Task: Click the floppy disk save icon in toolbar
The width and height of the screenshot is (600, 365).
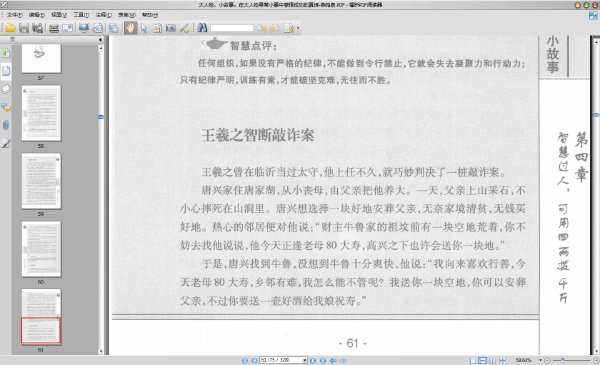Action: (x=24, y=28)
